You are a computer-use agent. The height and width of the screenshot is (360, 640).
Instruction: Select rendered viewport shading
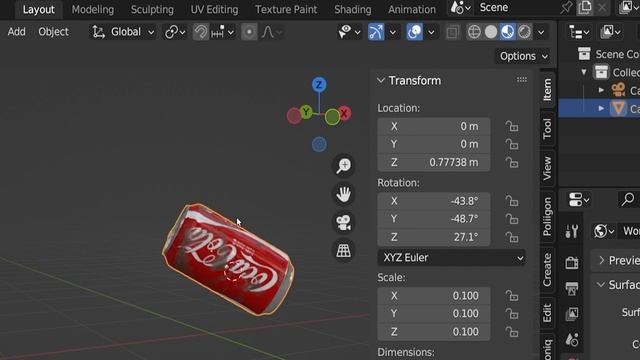524,32
